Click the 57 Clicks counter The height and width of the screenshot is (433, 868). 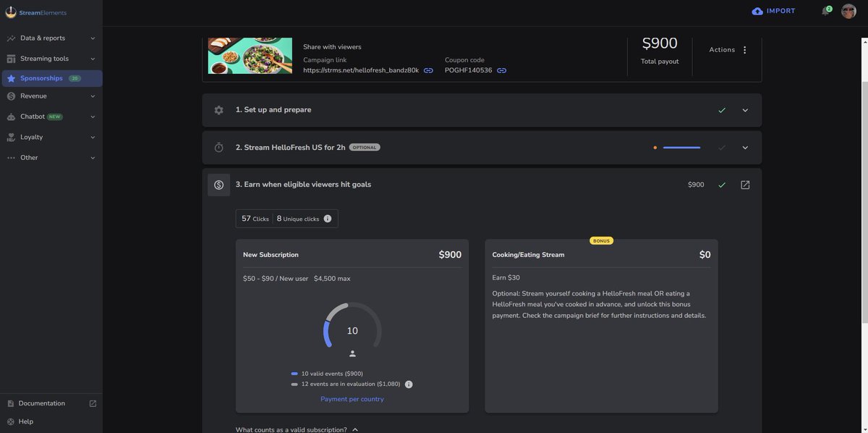255,219
